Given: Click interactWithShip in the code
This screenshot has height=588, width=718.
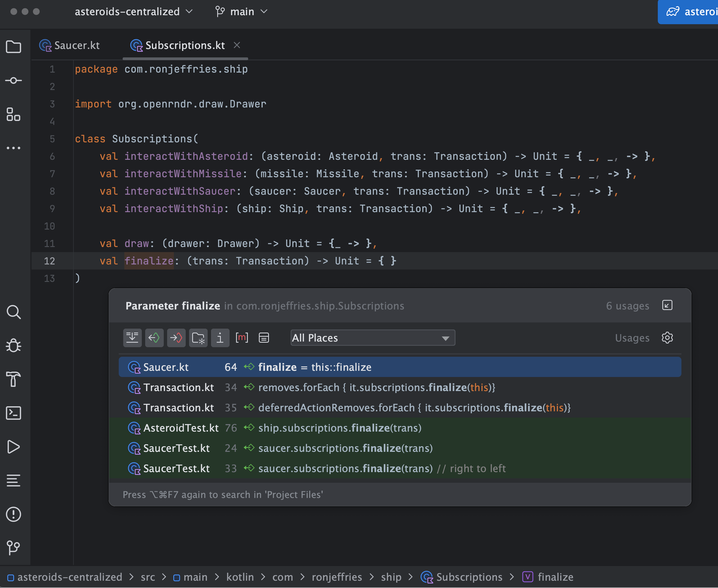Looking at the screenshot, I should tap(174, 209).
